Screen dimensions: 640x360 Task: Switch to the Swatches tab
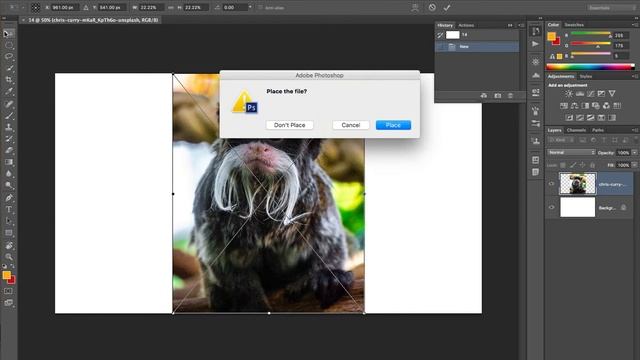[x=574, y=25]
